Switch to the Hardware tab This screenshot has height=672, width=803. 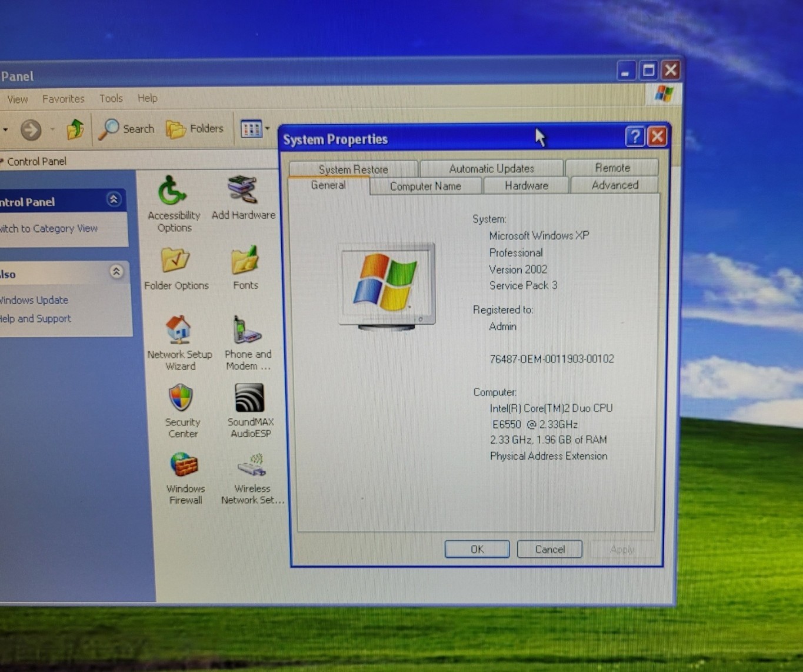point(527,185)
